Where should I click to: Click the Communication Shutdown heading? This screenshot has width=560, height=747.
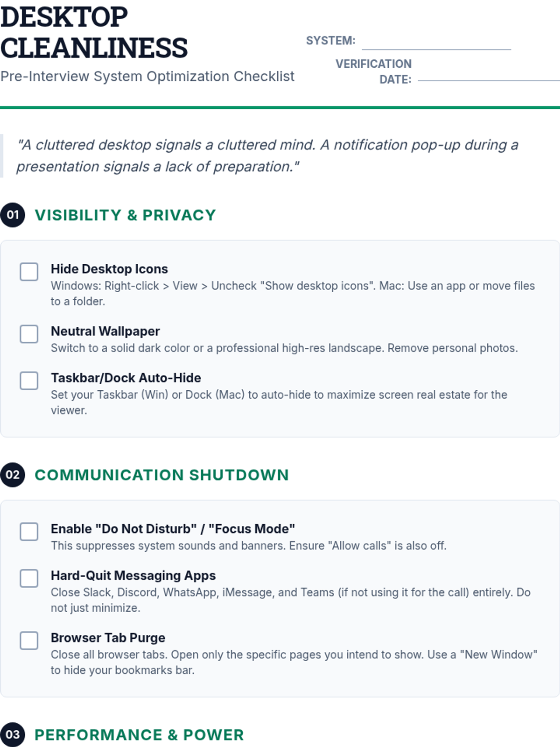pos(161,475)
